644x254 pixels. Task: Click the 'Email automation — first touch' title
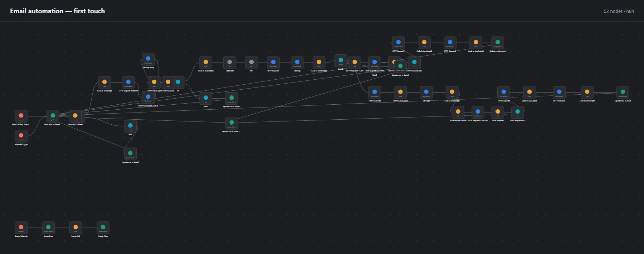point(58,11)
